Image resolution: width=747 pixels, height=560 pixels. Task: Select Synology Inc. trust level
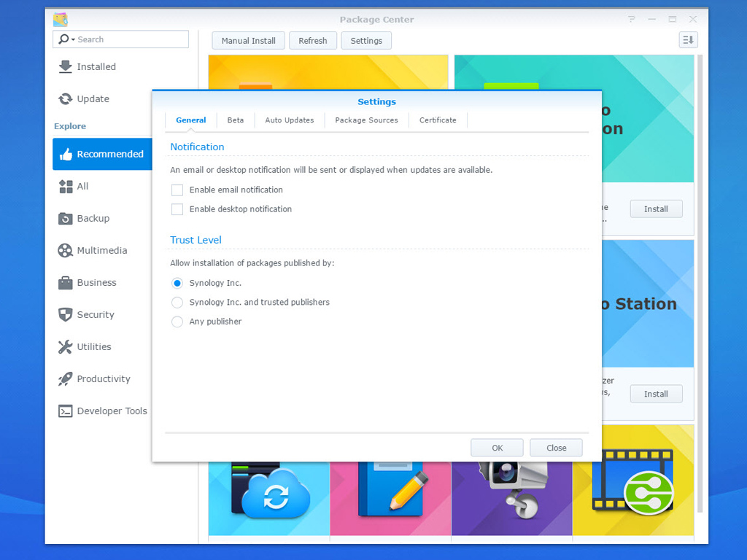(177, 284)
